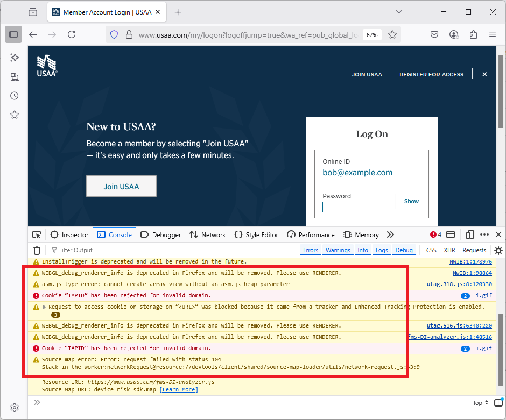Open console settings gear
The image size is (506, 420).
coord(498,250)
